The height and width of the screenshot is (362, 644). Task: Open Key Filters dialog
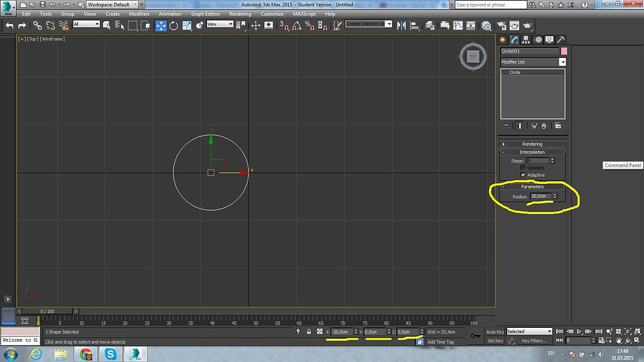point(534,341)
